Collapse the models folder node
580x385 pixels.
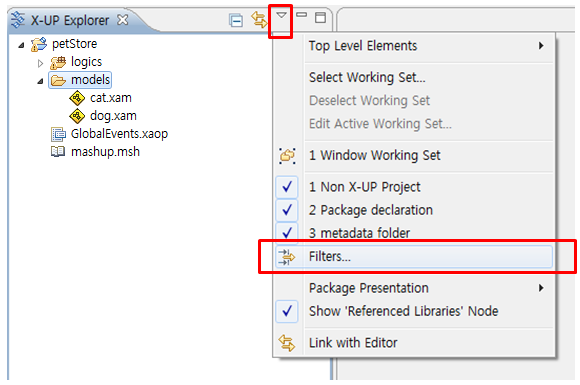(40, 81)
